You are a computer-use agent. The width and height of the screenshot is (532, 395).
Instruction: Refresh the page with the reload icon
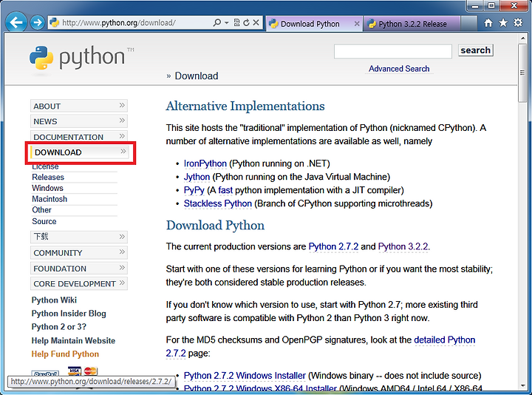click(246, 23)
